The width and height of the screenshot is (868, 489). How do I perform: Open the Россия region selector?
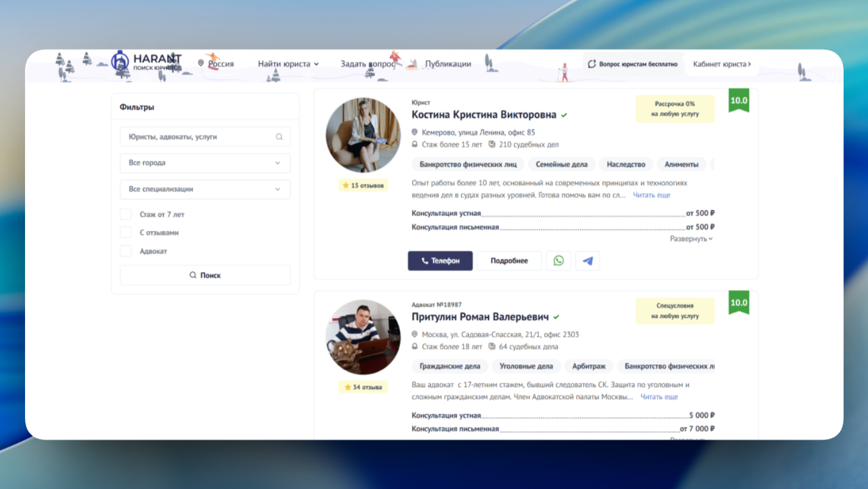(x=216, y=64)
